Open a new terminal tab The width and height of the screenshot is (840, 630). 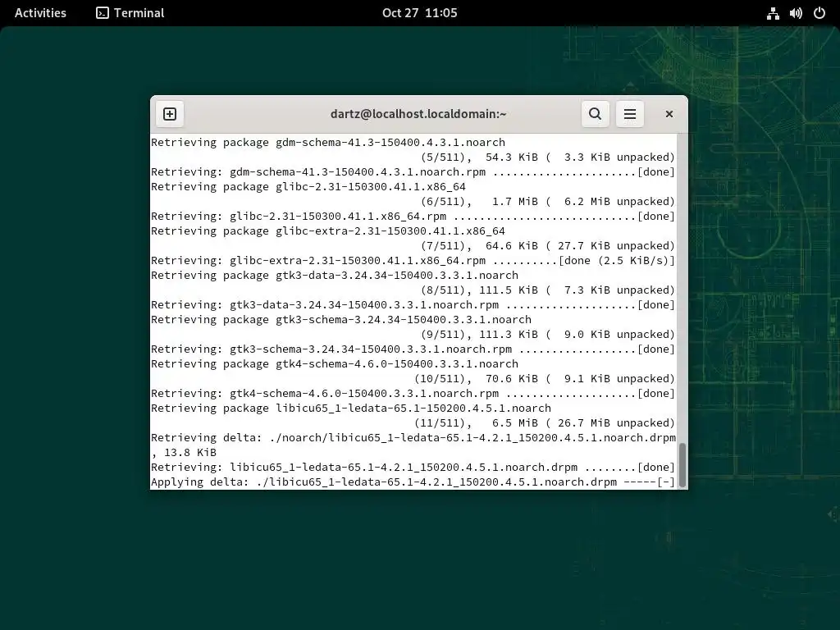[x=170, y=114]
